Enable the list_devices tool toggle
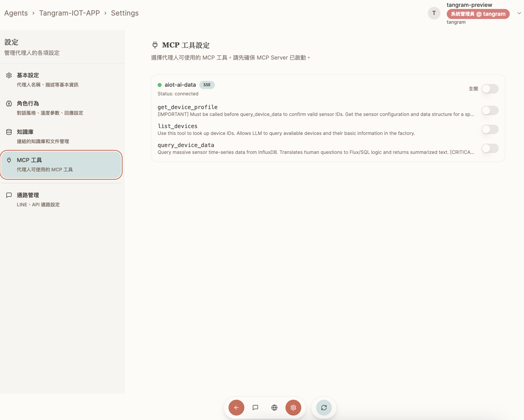The height and width of the screenshot is (420, 524). click(490, 129)
